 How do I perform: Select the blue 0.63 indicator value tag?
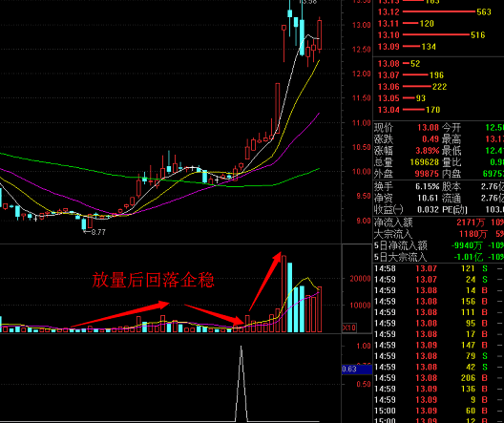tap(357, 369)
